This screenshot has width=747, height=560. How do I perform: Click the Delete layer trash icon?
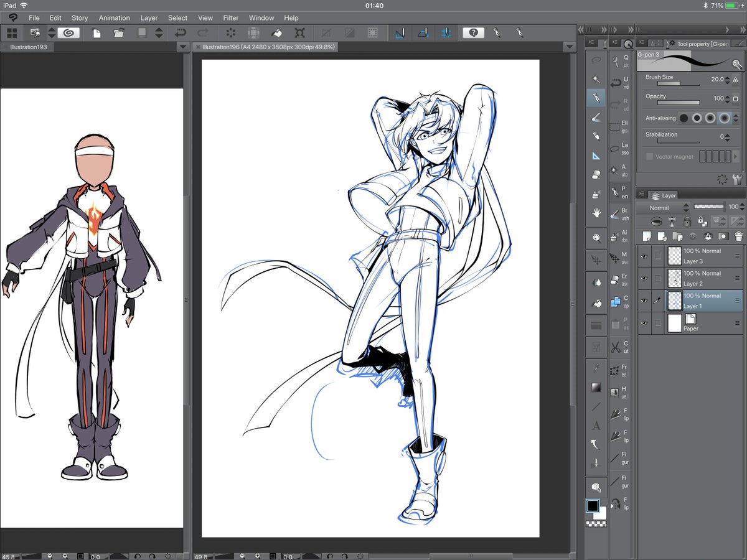coord(738,236)
